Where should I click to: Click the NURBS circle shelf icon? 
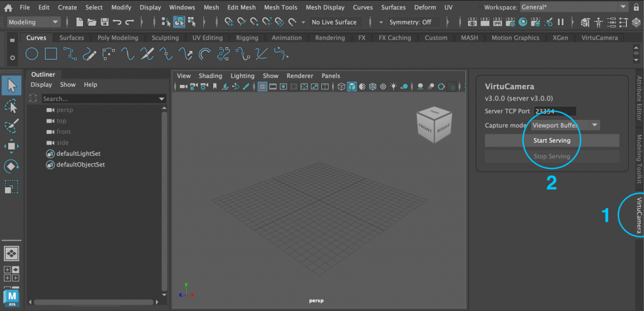pyautogui.click(x=31, y=54)
